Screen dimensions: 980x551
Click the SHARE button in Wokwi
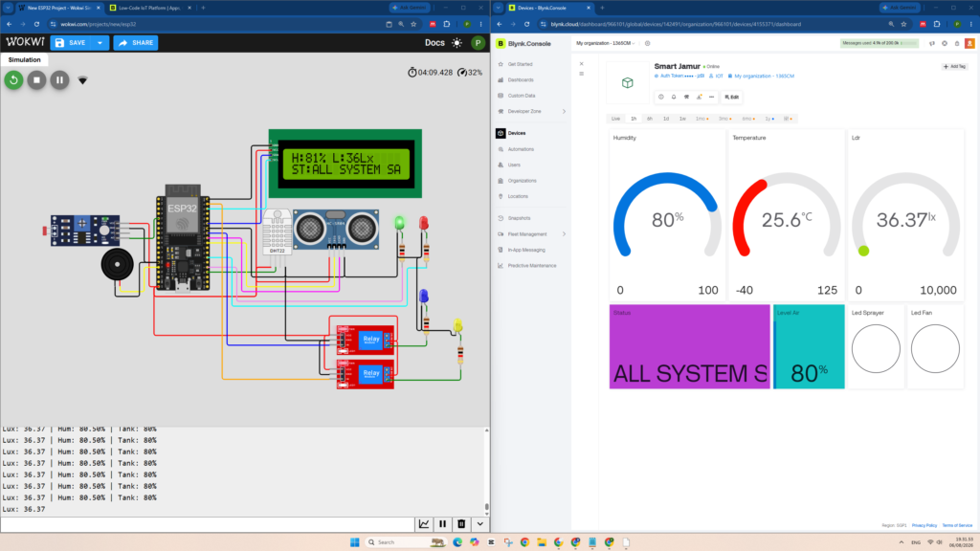tap(136, 43)
